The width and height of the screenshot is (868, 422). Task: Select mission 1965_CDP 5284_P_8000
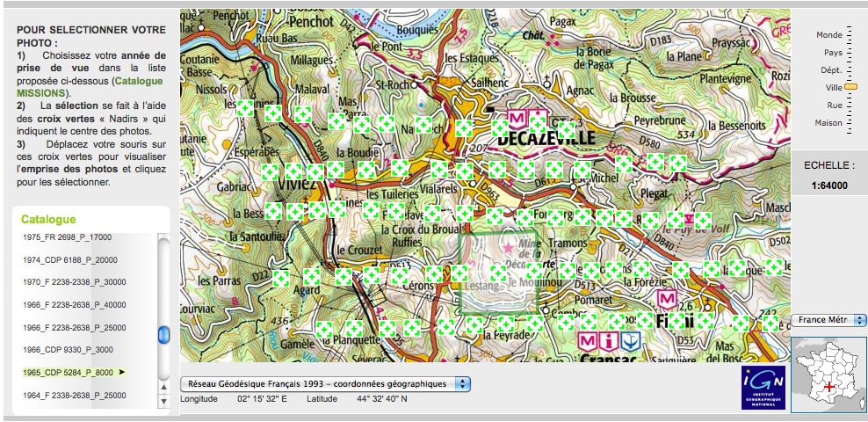pos(69,372)
